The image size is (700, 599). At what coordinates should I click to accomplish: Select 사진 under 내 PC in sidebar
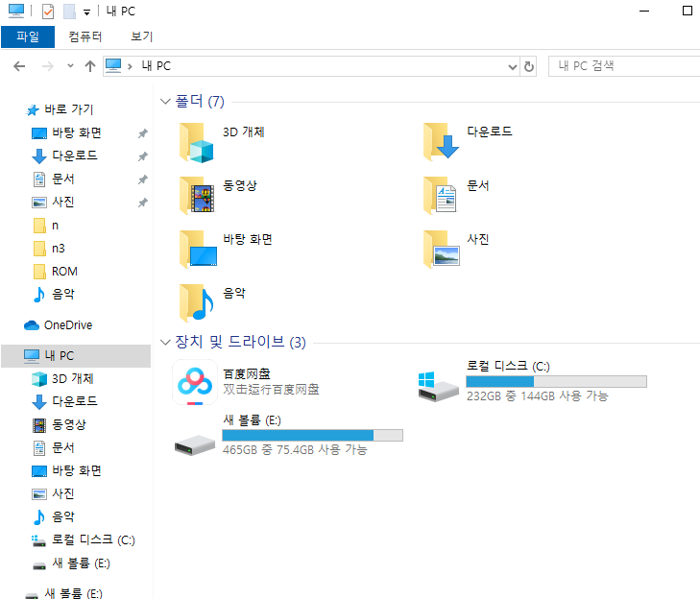point(63,493)
